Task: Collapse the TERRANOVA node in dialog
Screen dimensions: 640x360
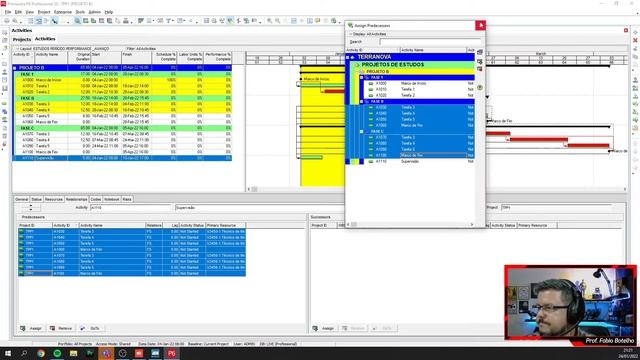Action: 348,57
